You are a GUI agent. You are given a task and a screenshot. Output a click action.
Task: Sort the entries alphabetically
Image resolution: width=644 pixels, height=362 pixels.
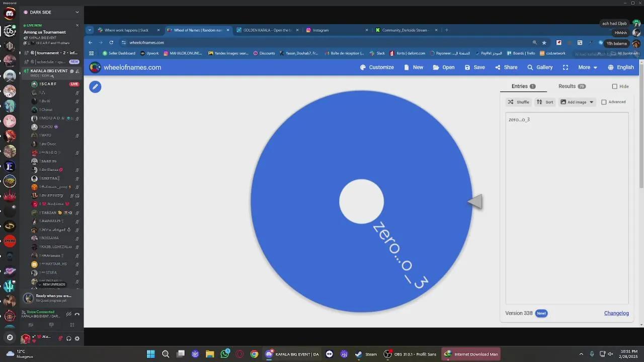pos(545,102)
